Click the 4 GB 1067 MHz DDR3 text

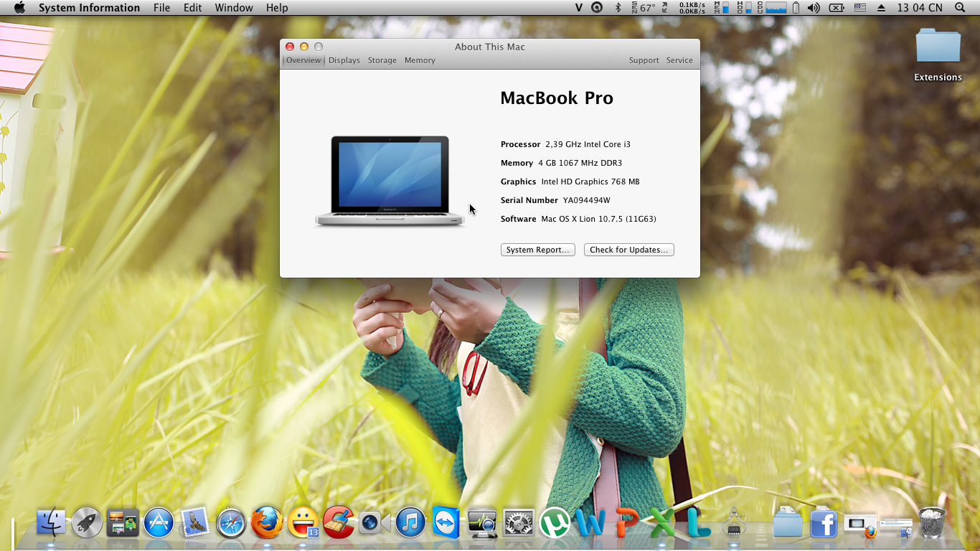[x=580, y=163]
